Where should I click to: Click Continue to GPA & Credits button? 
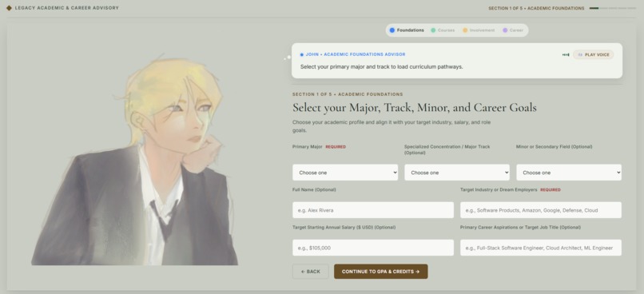point(381,272)
